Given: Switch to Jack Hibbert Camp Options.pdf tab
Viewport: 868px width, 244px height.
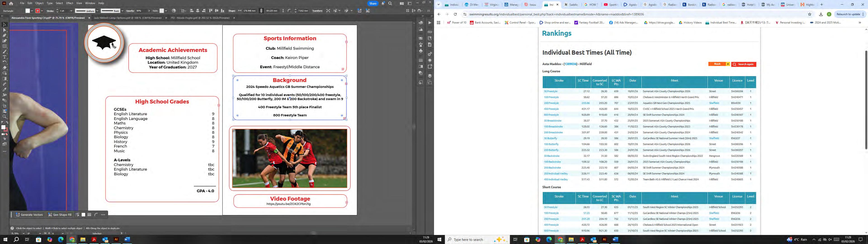Looking at the screenshot, I should pyautogui.click(x=128, y=18).
